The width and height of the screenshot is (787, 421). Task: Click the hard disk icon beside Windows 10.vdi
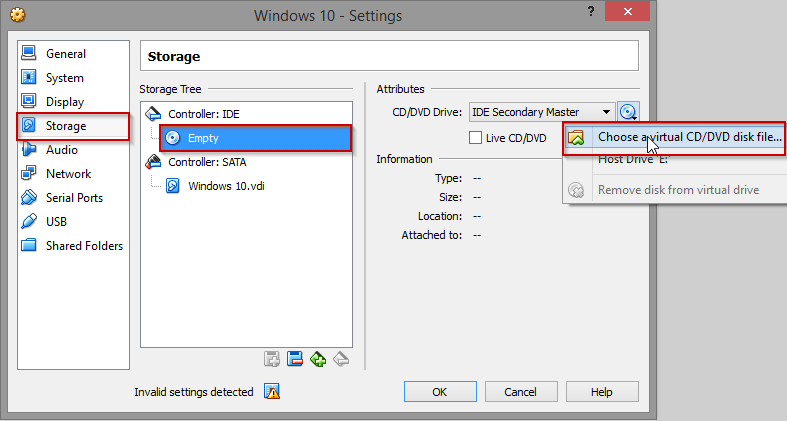(173, 186)
